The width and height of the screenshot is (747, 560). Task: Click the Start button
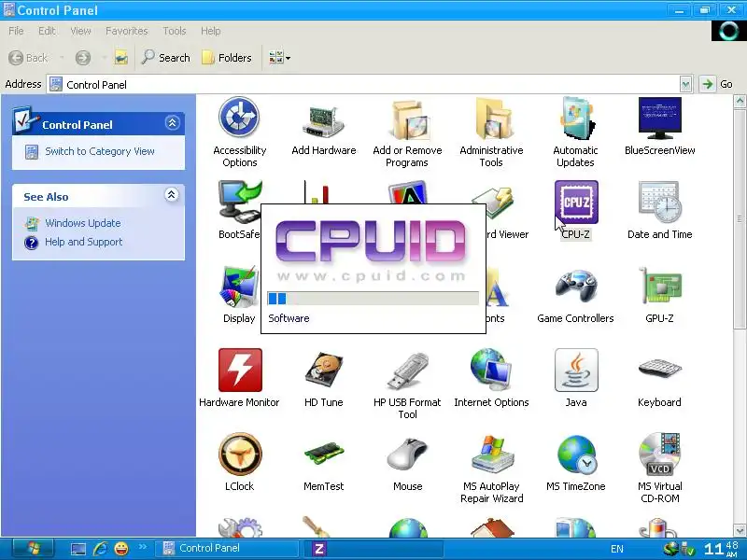point(33,549)
